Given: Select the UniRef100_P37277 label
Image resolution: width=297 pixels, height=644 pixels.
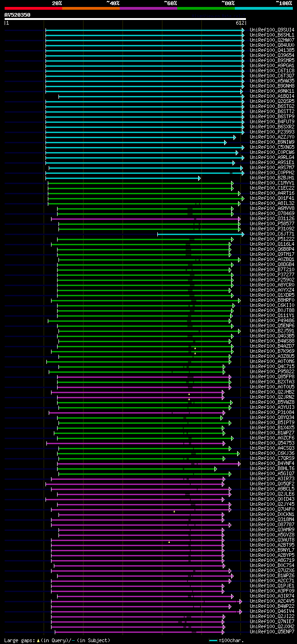Looking at the screenshot, I should (x=272, y=274).
